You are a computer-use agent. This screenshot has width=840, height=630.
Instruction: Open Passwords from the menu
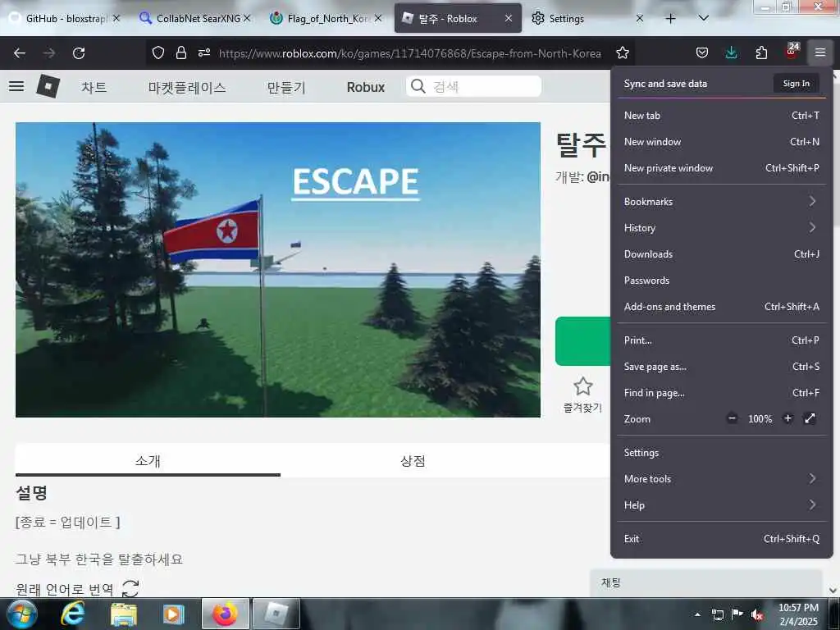click(721, 281)
